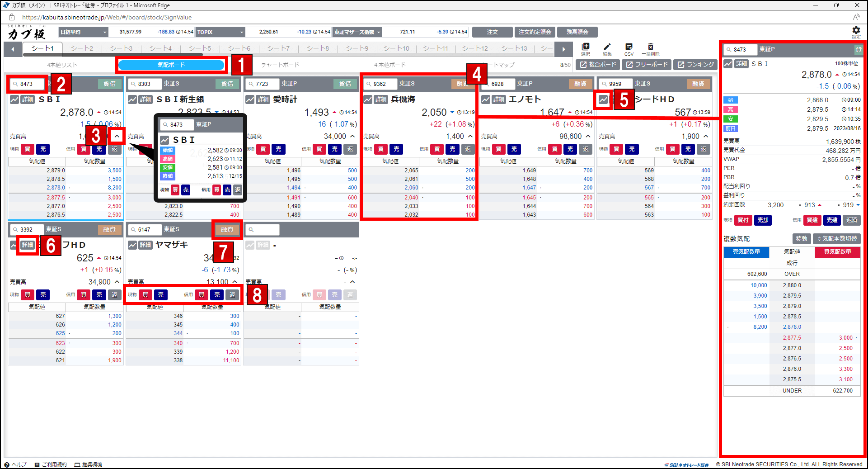Viewport: 868px width, 469px height.
Task: Open chart icon on エノモト card
Action: click(x=486, y=99)
